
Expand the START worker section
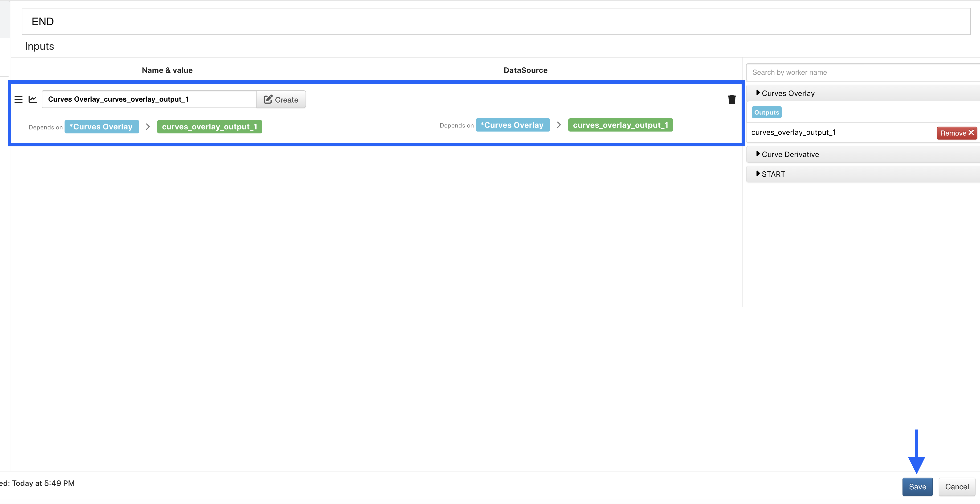coord(863,174)
